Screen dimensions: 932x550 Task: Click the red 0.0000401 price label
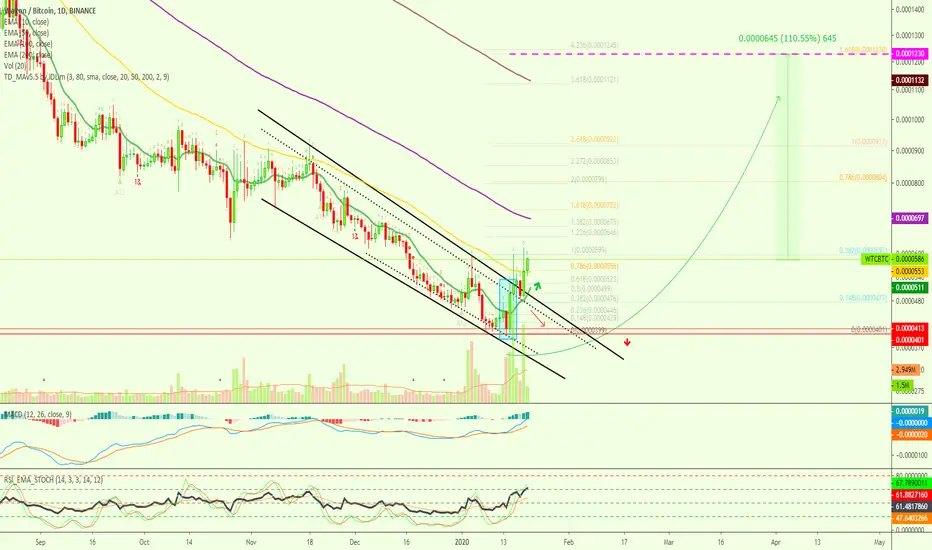tap(909, 340)
